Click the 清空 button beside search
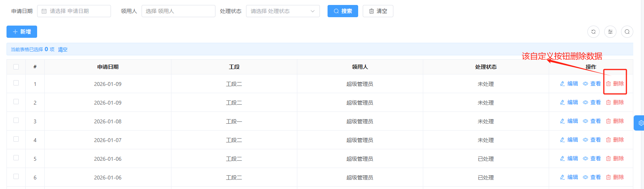 (378, 11)
